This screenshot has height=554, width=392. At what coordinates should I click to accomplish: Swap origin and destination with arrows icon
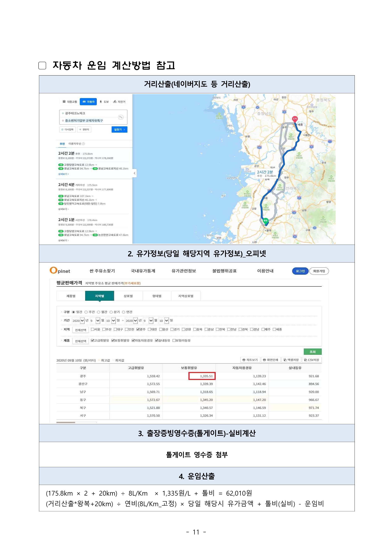(121, 117)
